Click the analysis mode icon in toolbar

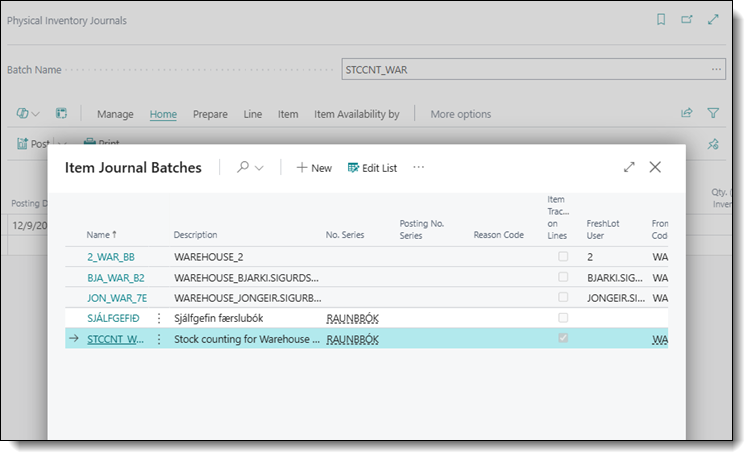22,113
